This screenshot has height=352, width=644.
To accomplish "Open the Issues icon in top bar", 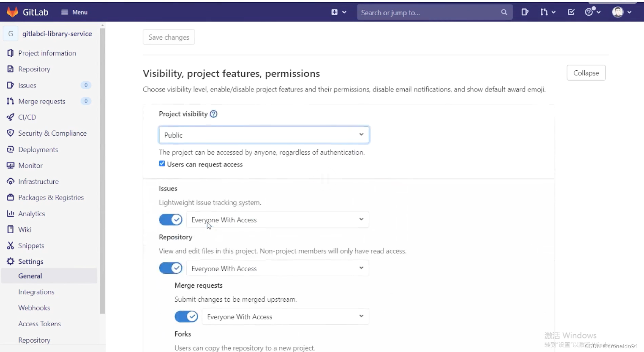I will 525,12.
